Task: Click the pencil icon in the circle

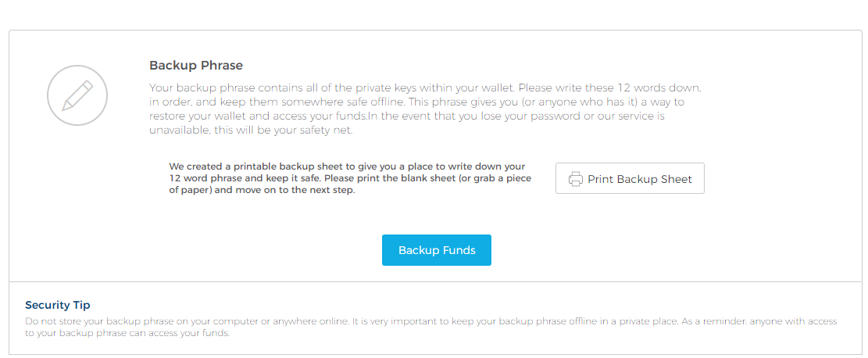Action: pyautogui.click(x=77, y=96)
